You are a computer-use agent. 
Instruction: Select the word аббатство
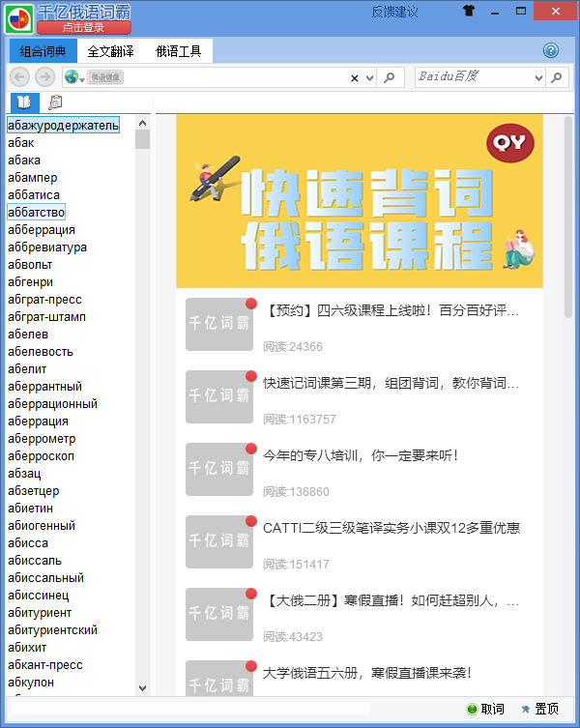[x=36, y=212]
